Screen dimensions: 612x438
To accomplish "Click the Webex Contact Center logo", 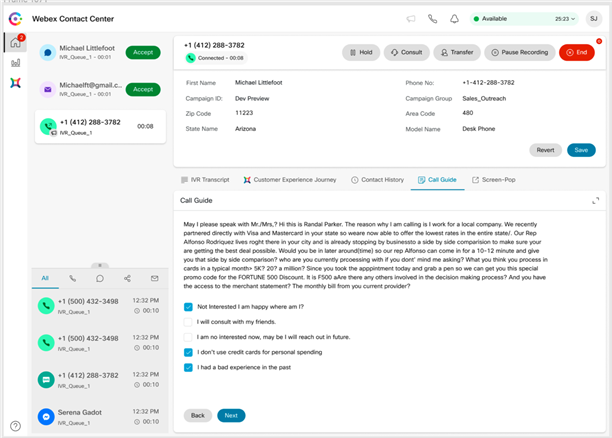I will pyautogui.click(x=15, y=19).
